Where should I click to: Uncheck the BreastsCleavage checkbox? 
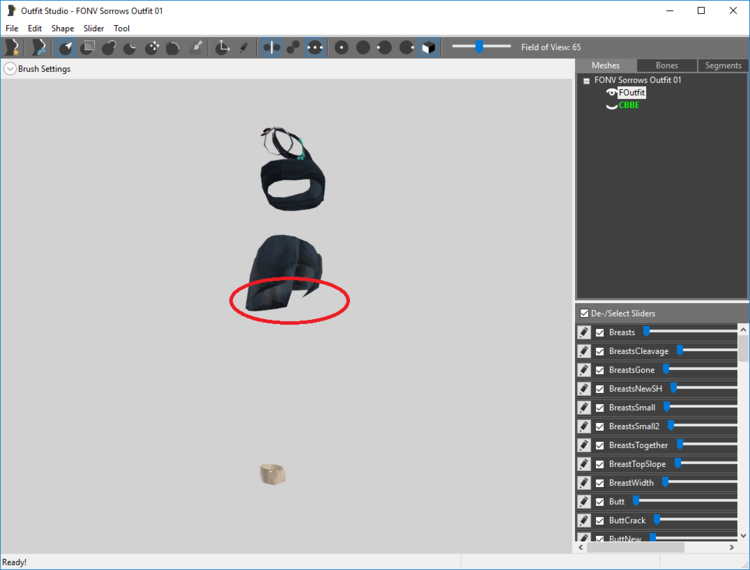[600, 351]
